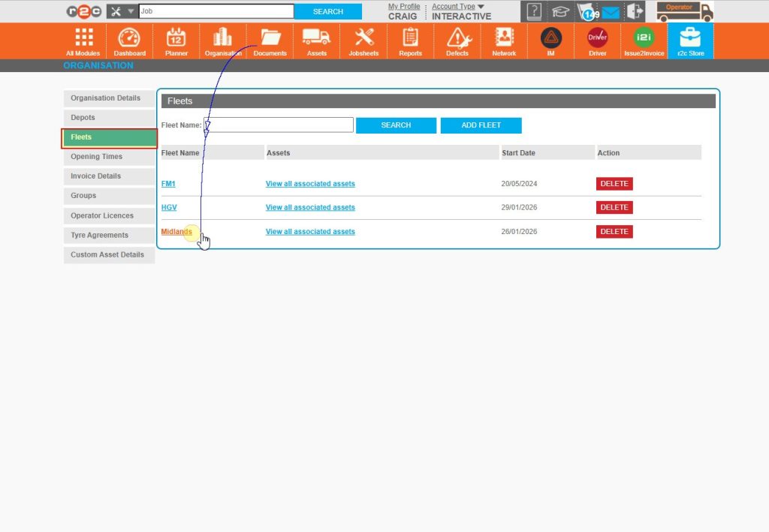Select Opening Times in sidebar
The width and height of the screenshot is (769, 532).
tap(109, 157)
